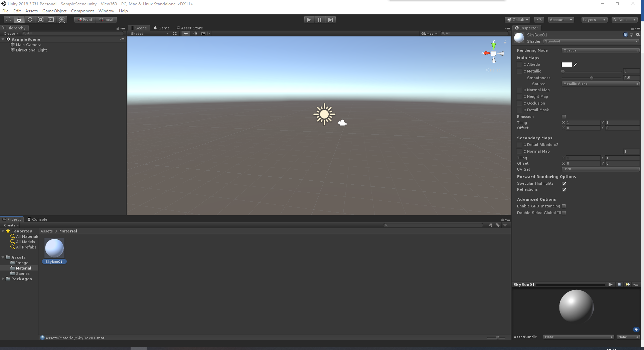
Task: Click the Albedo color swatch
Action: 567,64
